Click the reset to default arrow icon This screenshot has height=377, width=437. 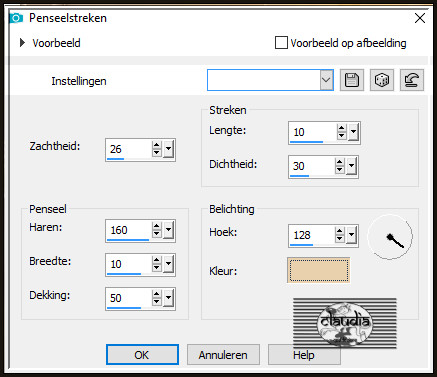click(x=412, y=80)
